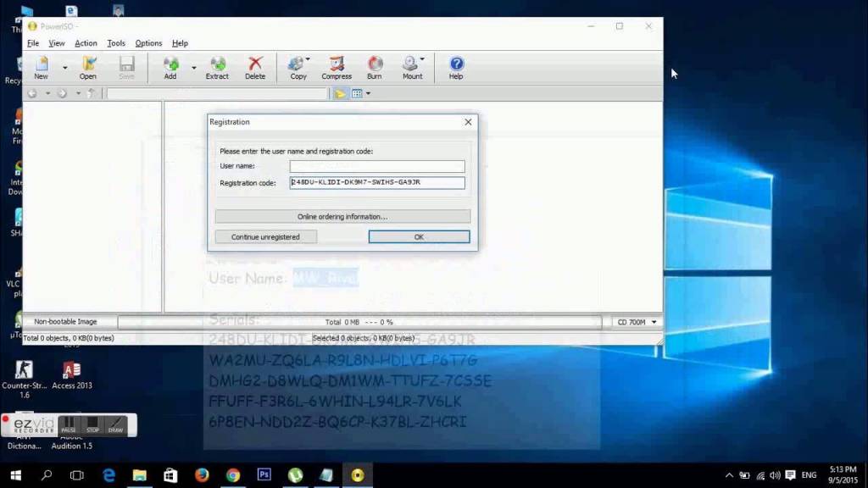This screenshot has height=488, width=868.
Task: Click the New image toolbar icon
Action: [41, 68]
